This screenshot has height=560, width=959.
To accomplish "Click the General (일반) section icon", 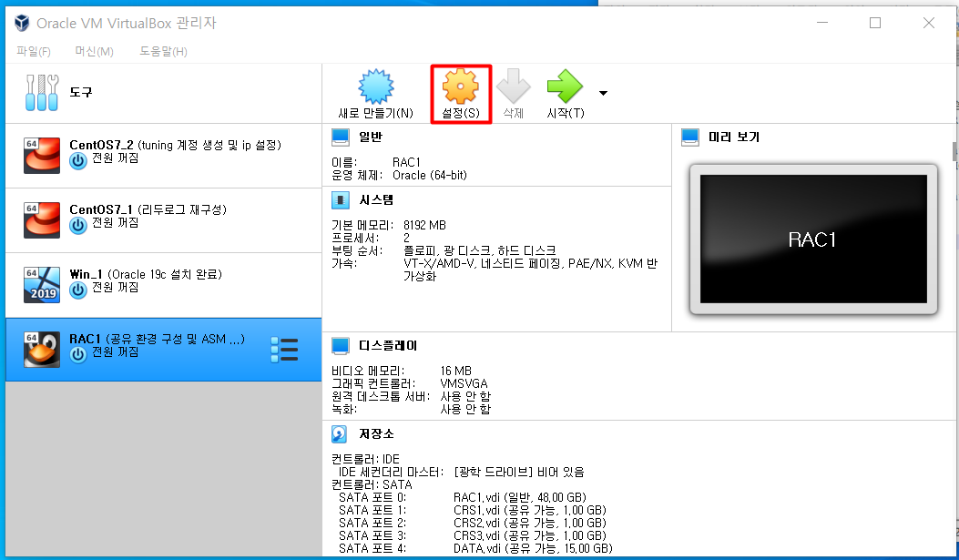I will click(x=340, y=137).
